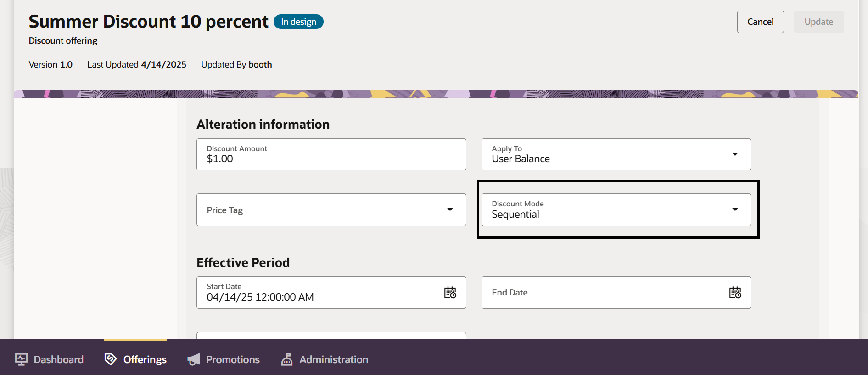Expand the Discount Mode dropdown arrow
Viewport: 868px width, 375px height.
[735, 210]
